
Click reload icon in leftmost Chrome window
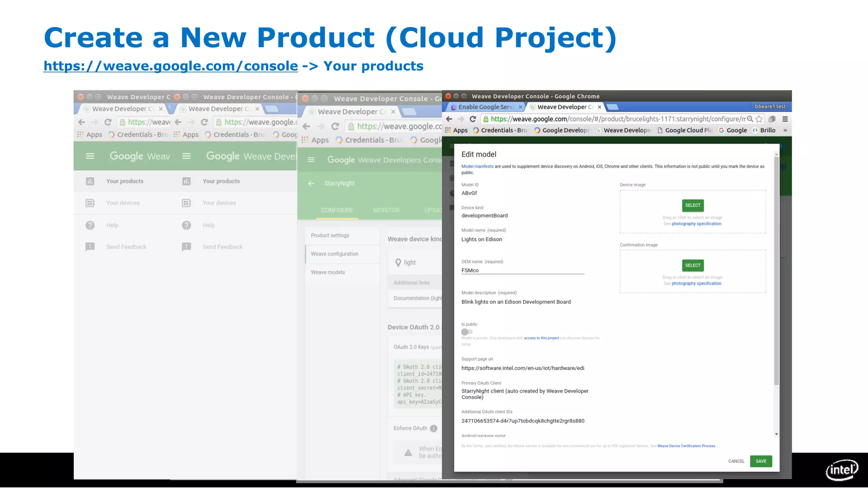point(108,122)
